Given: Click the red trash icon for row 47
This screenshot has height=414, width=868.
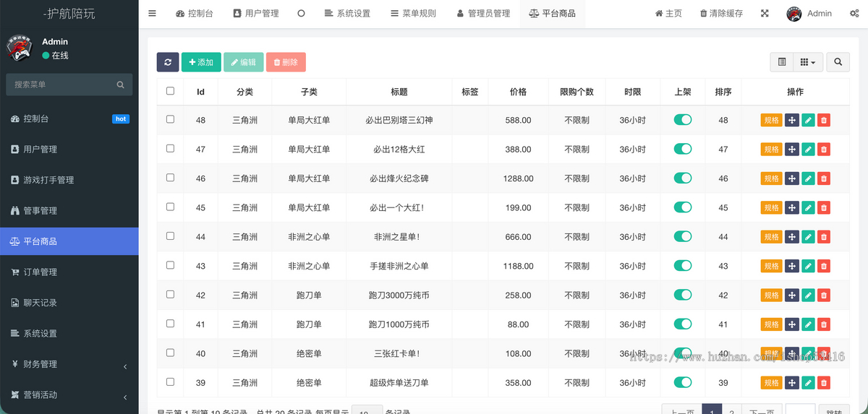Looking at the screenshot, I should pos(824,150).
